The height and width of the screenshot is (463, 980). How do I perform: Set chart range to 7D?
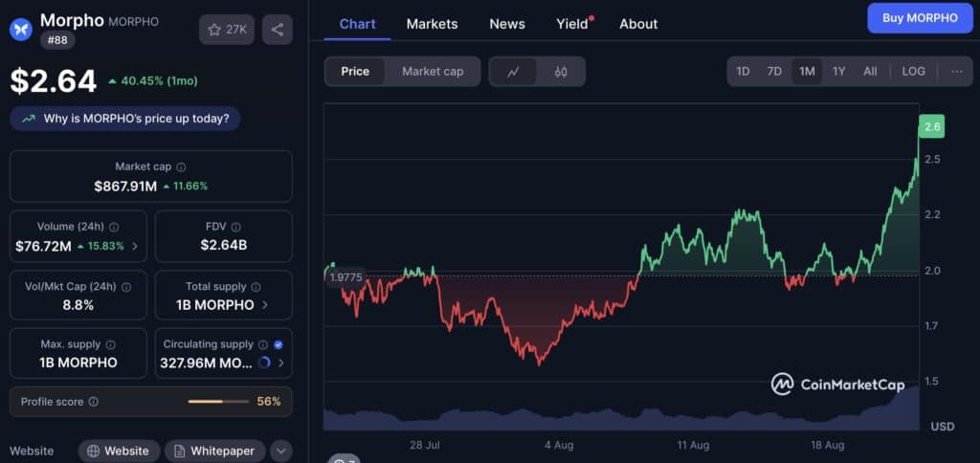tap(774, 71)
